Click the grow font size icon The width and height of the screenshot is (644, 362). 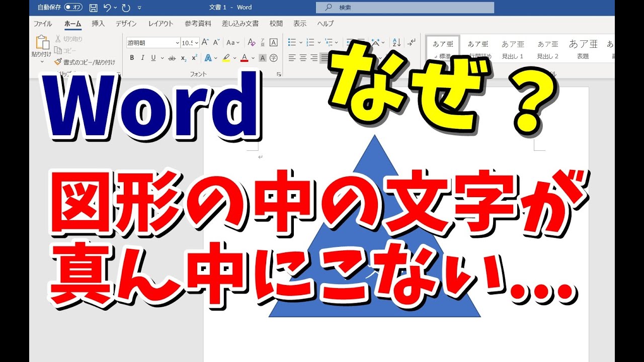tap(205, 43)
